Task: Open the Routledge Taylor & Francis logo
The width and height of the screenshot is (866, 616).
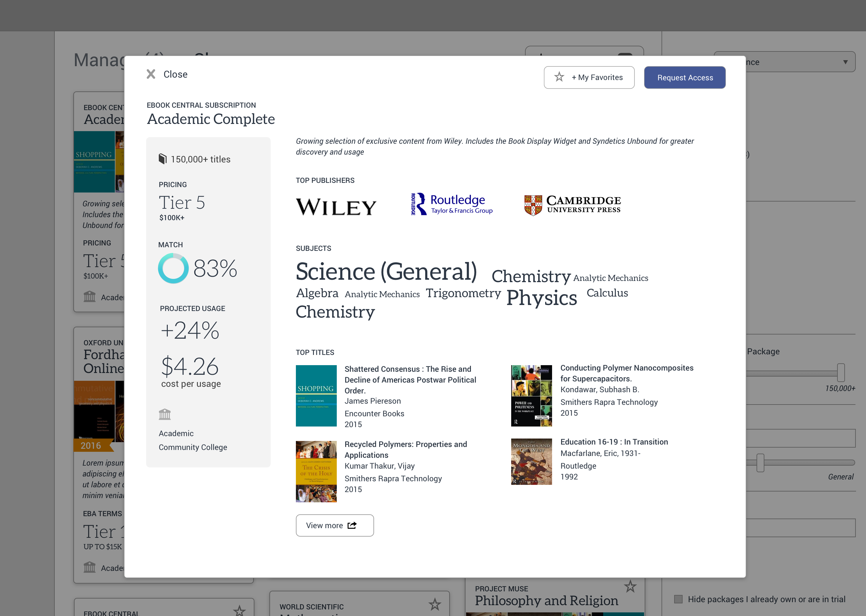Action: (452, 204)
